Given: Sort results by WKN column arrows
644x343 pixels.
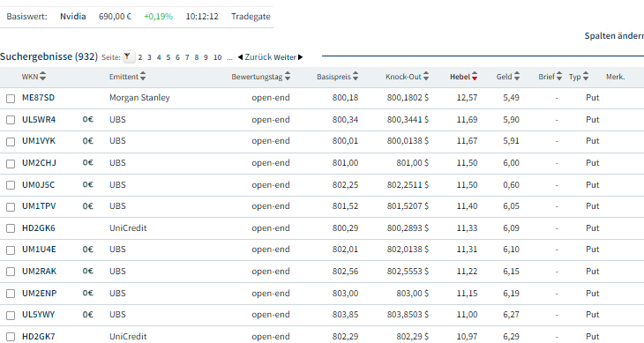Looking at the screenshot, I should tap(42, 77).
